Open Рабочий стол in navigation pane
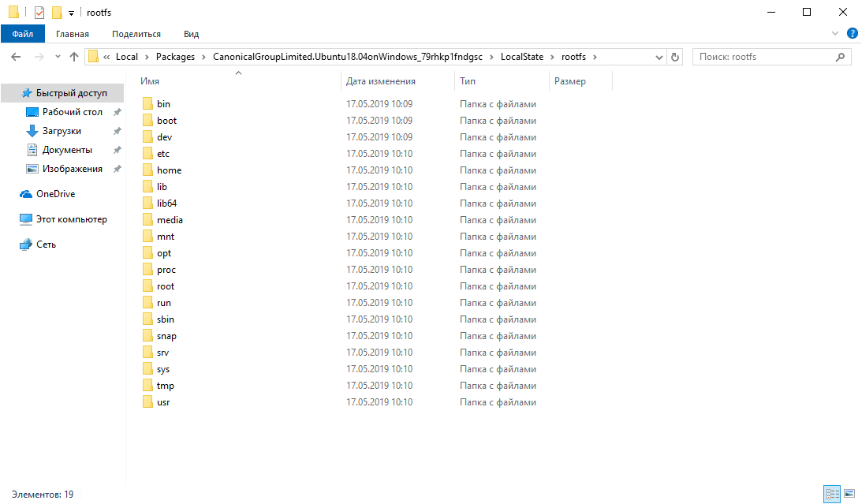862x504 pixels. click(x=72, y=112)
